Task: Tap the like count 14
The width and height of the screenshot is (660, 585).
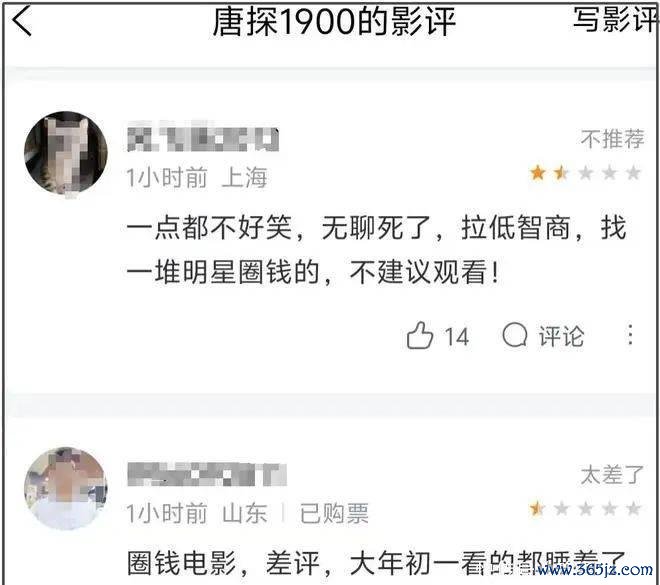Action: point(457,337)
